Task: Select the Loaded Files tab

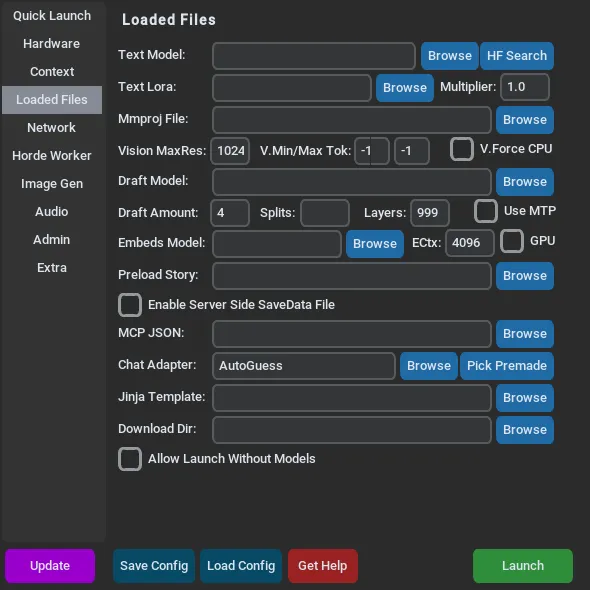Action: coord(52,100)
